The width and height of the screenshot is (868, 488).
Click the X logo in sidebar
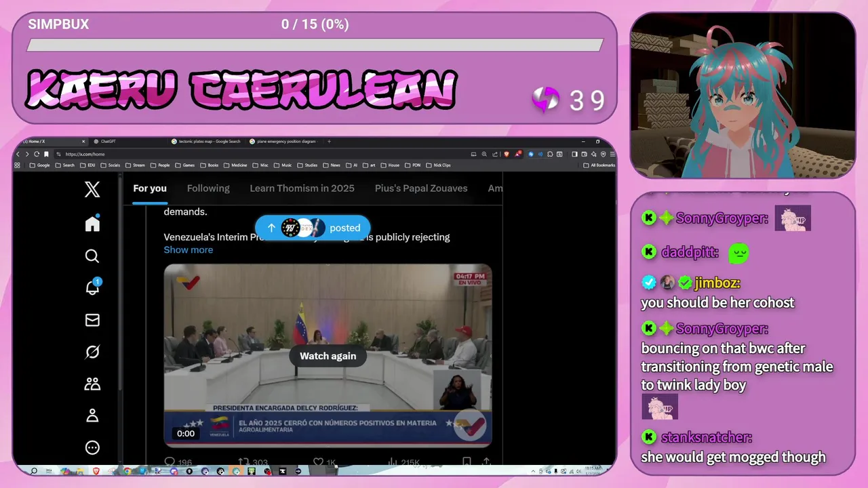point(92,190)
